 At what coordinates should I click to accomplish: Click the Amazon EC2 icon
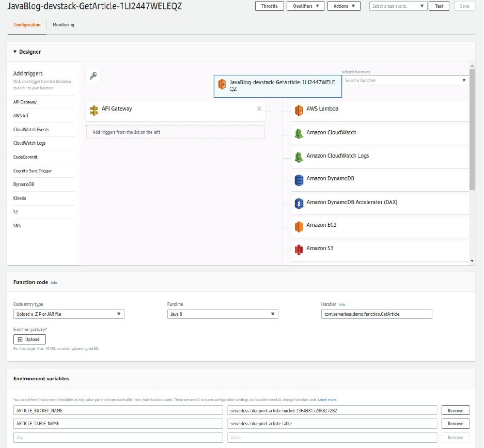coord(299,227)
